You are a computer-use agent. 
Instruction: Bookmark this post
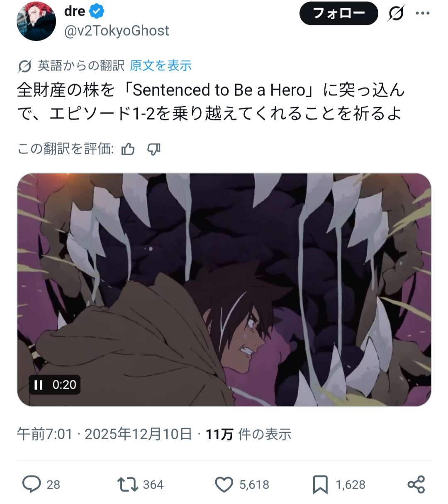(x=320, y=484)
